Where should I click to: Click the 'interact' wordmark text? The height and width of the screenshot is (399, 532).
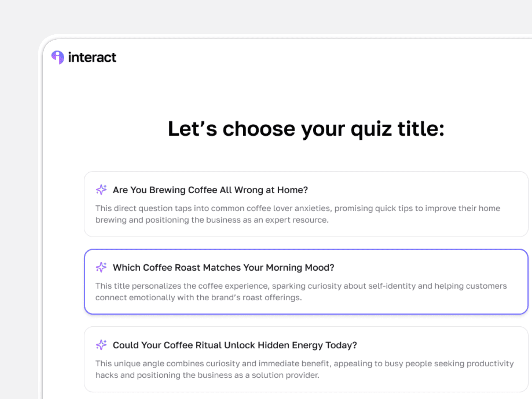91,57
